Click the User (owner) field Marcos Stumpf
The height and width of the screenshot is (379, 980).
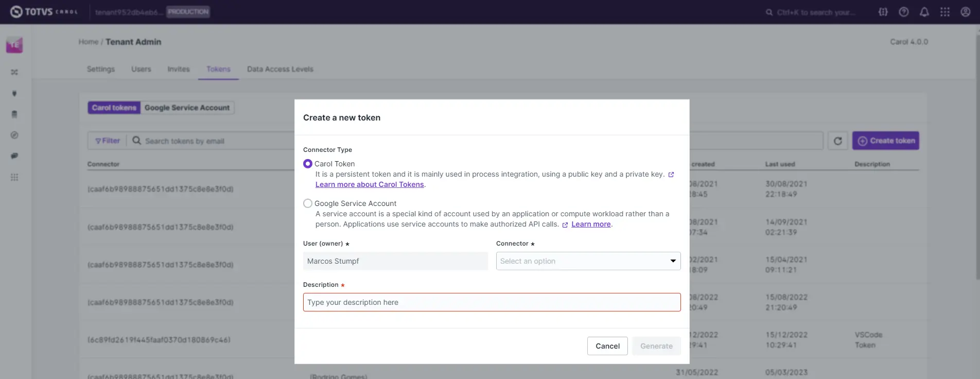(x=395, y=261)
